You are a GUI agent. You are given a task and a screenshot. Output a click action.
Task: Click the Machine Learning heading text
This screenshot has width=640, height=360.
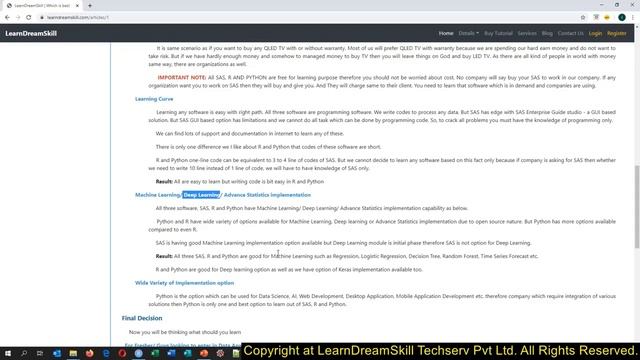click(x=158, y=195)
